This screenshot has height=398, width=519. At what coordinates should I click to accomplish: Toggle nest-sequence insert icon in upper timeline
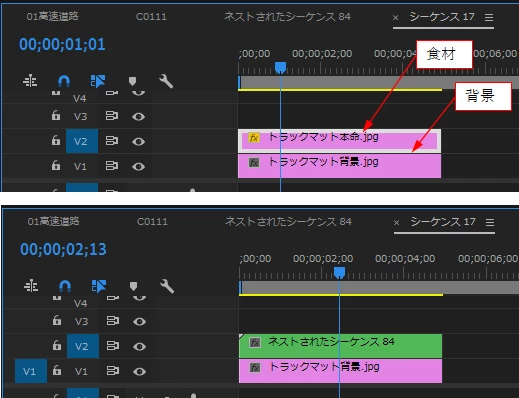pyautogui.click(x=30, y=81)
